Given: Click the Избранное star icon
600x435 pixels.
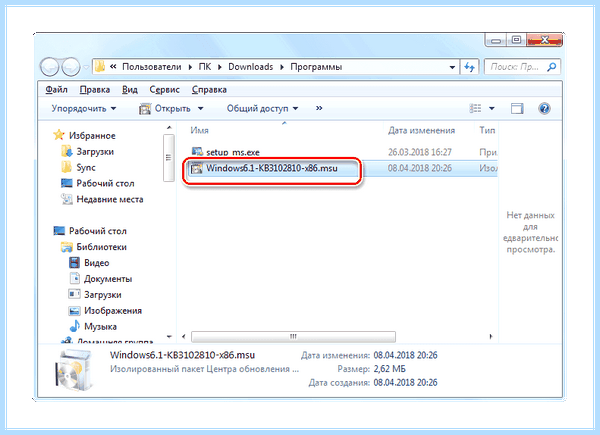Looking at the screenshot, I should (59, 135).
